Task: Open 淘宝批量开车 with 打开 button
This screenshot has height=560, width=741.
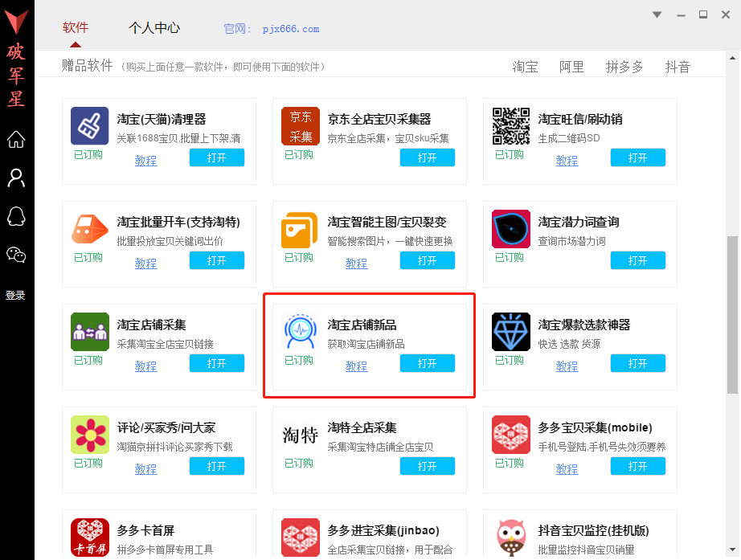Action: pos(217,260)
